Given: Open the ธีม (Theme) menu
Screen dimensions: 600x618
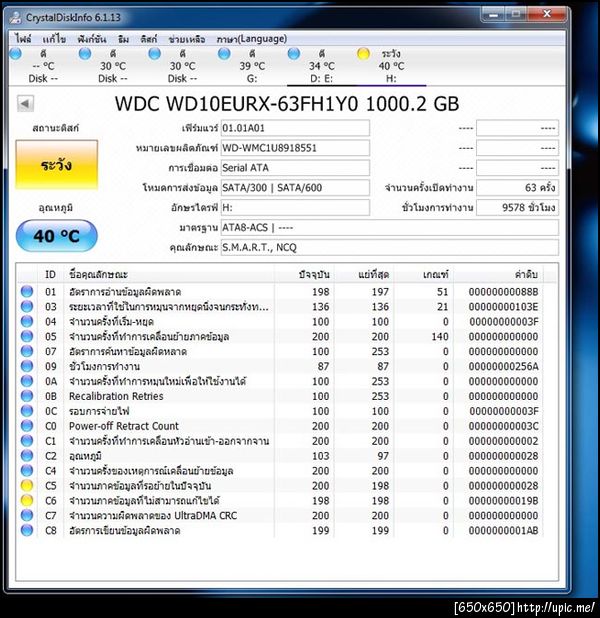Looking at the screenshot, I should tap(123, 39).
